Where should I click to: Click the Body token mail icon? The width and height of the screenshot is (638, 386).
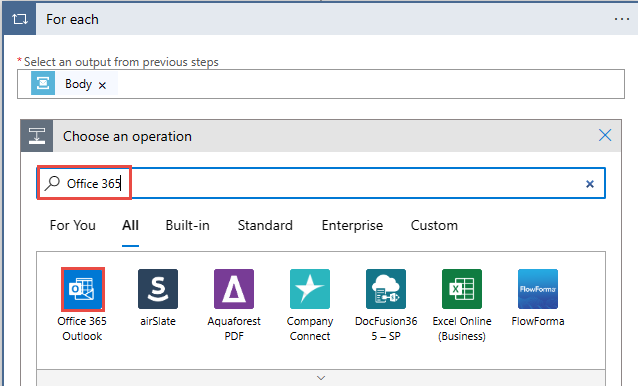43,83
